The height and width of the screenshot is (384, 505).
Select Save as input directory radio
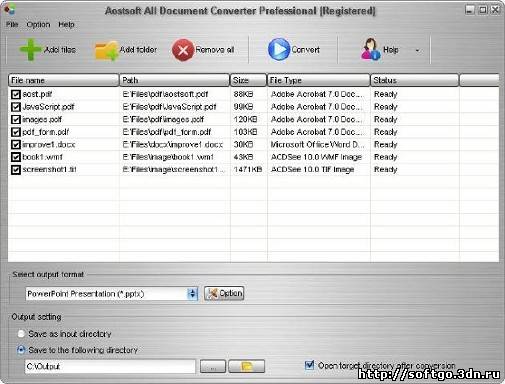21,334
